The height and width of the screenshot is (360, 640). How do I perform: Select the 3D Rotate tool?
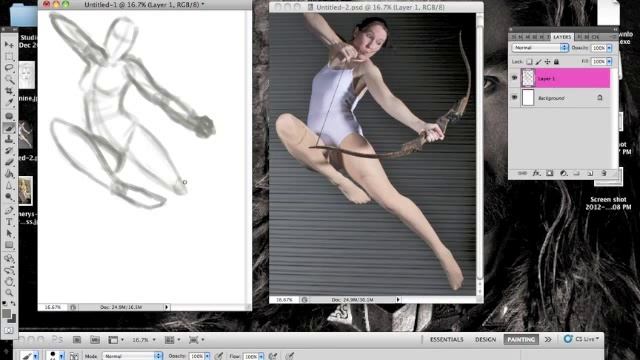click(9, 258)
